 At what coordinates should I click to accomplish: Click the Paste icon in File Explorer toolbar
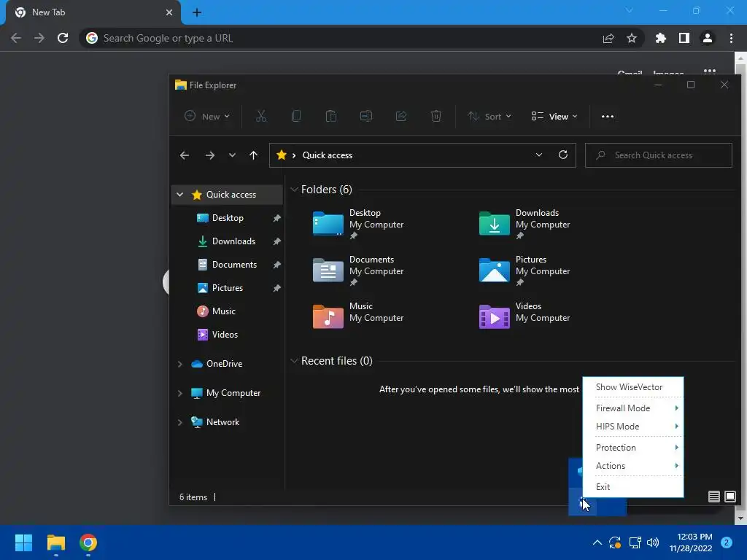[x=331, y=116]
